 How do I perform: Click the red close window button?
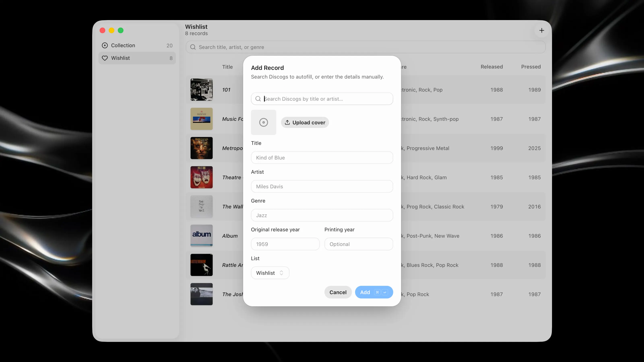click(102, 31)
